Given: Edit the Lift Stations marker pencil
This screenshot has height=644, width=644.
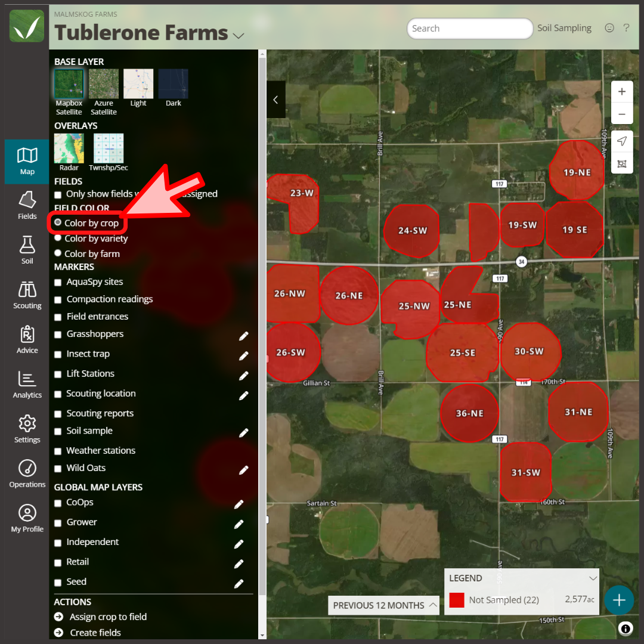Looking at the screenshot, I should tap(243, 376).
